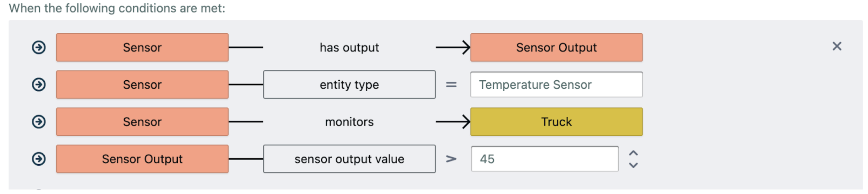Click the numeric field containing 45

[x=544, y=159]
